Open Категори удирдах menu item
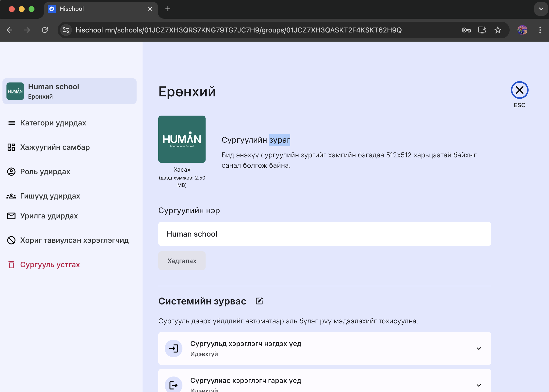The width and height of the screenshot is (549, 392). tap(53, 123)
